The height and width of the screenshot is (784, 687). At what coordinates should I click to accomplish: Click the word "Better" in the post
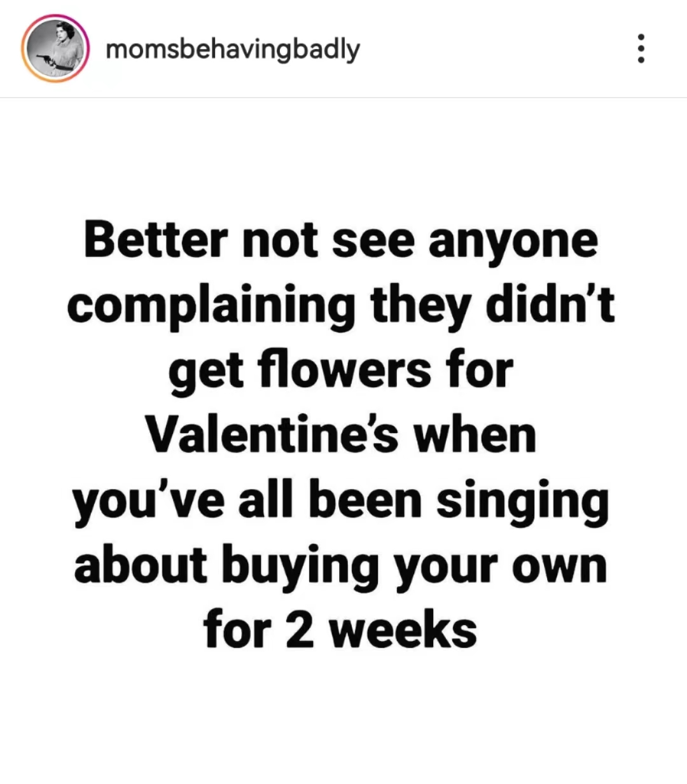156,240
